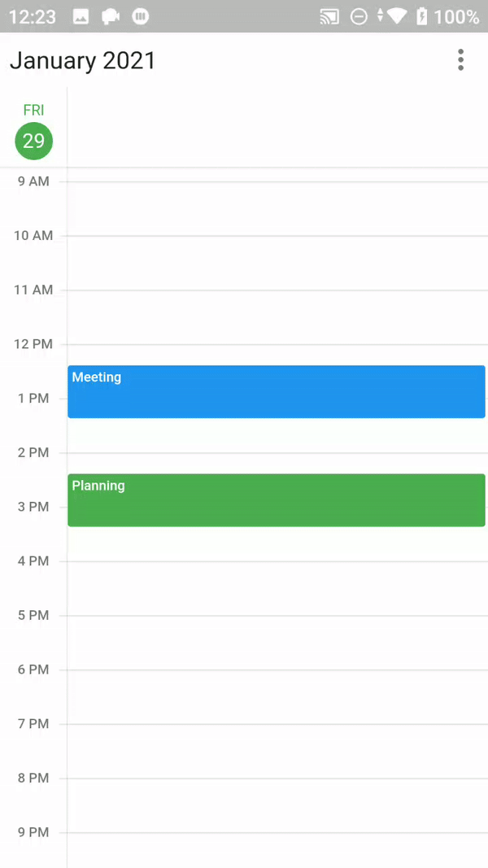Tap the January 2021 header

[x=82, y=60]
